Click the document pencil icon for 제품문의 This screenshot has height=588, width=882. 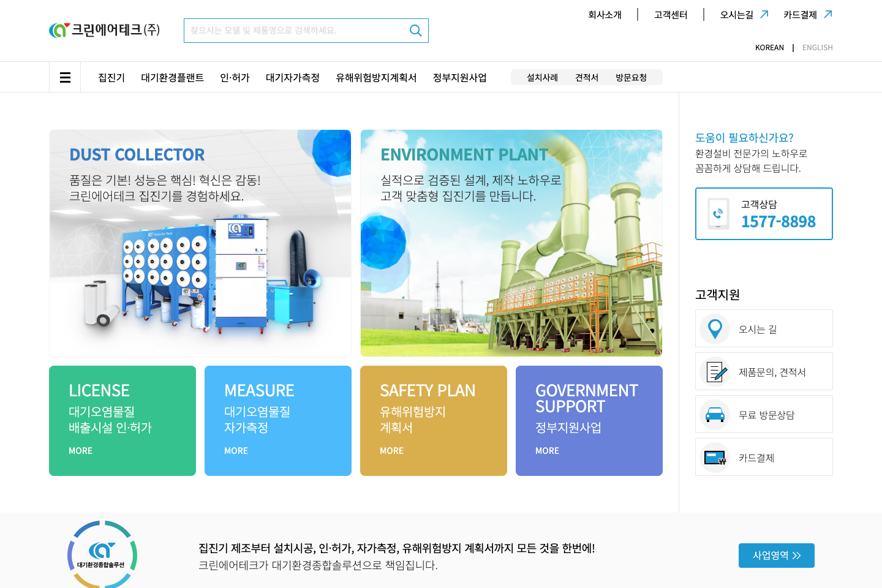click(x=716, y=372)
